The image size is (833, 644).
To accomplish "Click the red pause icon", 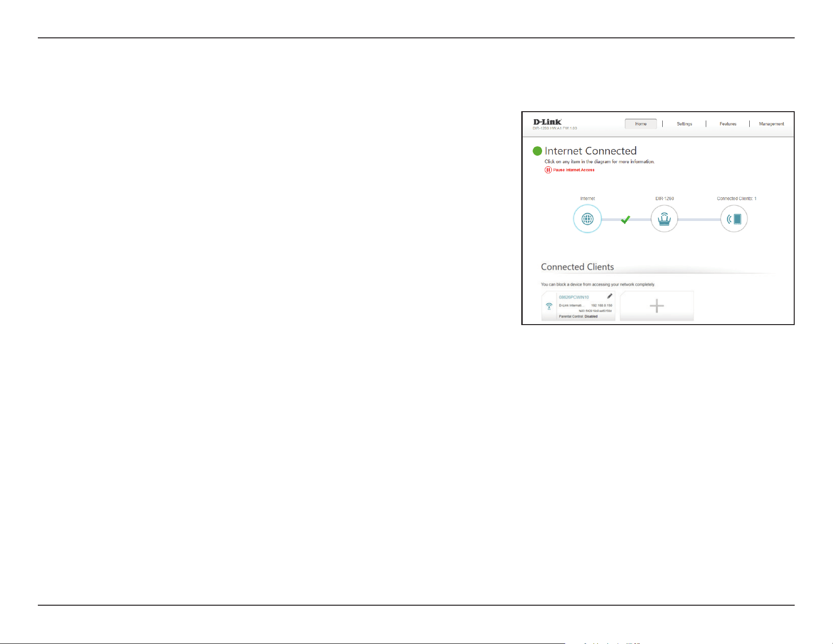I will point(548,170).
